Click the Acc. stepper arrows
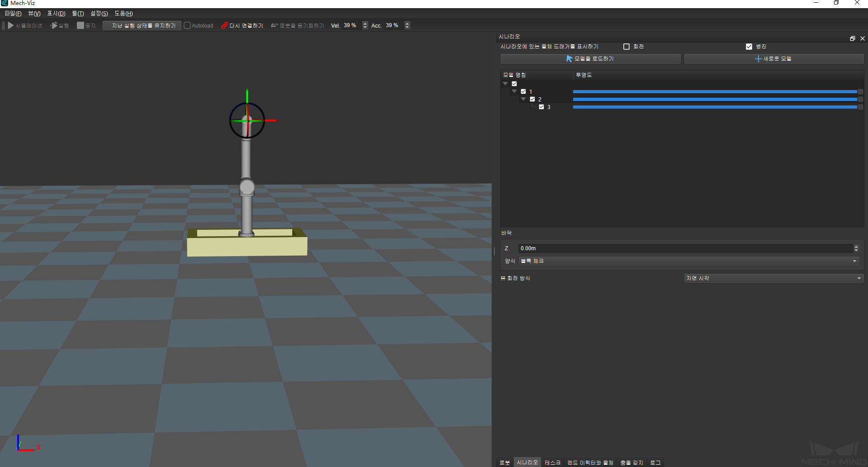Viewport: 868px width, 467px height. pyautogui.click(x=407, y=26)
